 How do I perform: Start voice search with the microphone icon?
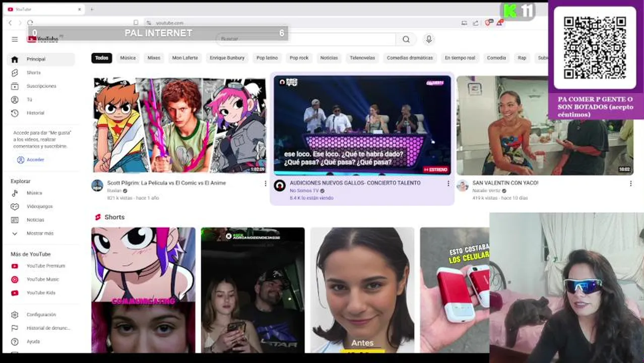[429, 39]
